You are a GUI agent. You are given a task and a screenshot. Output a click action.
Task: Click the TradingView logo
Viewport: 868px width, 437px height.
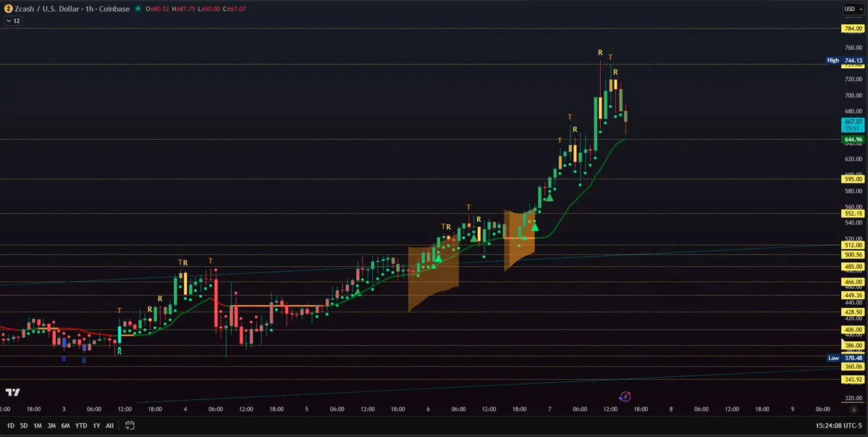pyautogui.click(x=13, y=392)
